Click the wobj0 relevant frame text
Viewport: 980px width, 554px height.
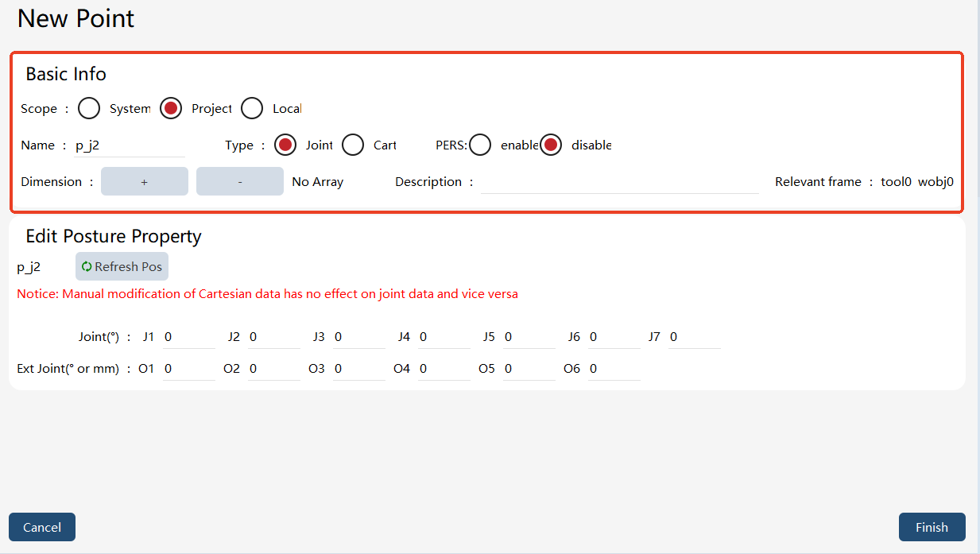(935, 182)
